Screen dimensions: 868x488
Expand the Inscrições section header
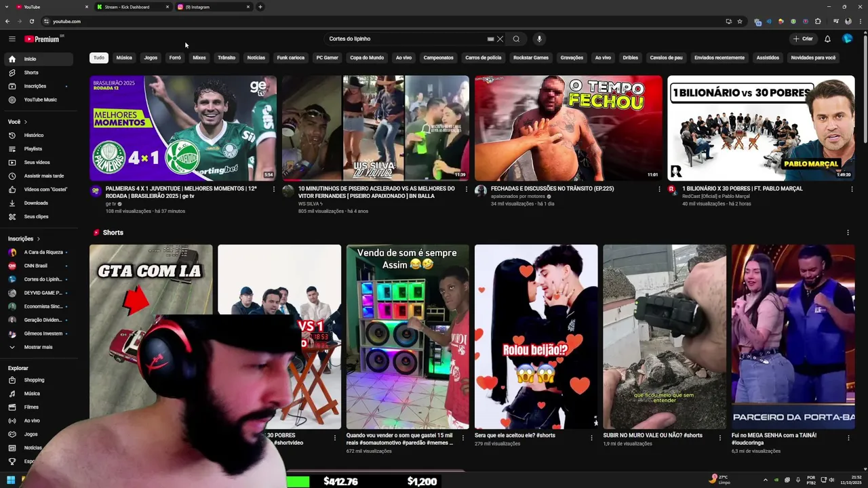pyautogui.click(x=24, y=239)
